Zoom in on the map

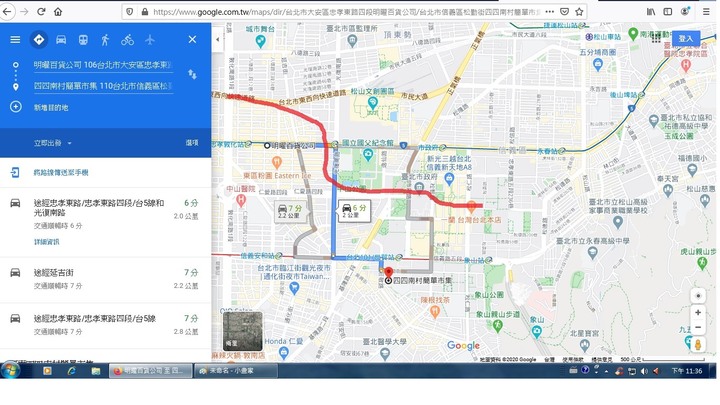698,313
